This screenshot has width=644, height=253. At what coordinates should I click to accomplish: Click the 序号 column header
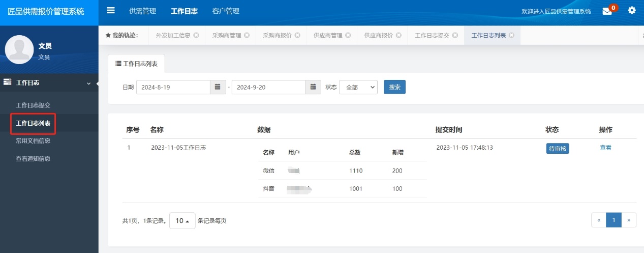pyautogui.click(x=133, y=130)
